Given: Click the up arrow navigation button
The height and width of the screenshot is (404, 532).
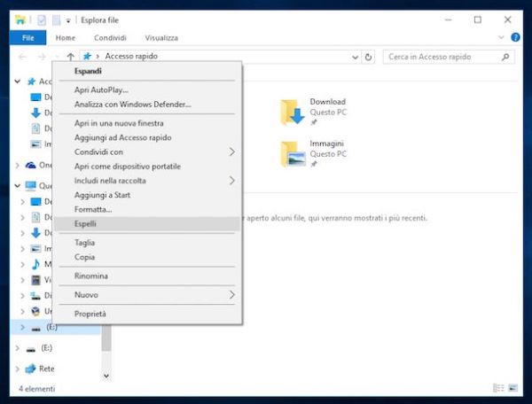Looking at the screenshot, I should 71,57.
